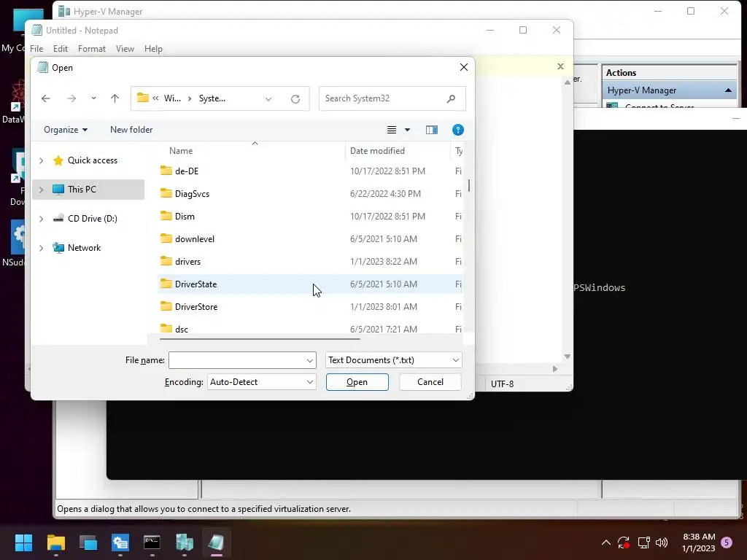The width and height of the screenshot is (747, 560).
Task: Open Notepad Help menu
Action: (153, 49)
